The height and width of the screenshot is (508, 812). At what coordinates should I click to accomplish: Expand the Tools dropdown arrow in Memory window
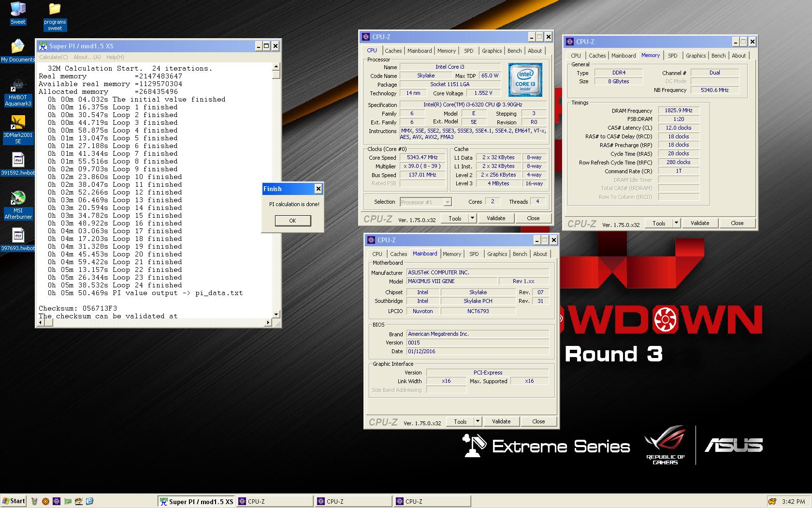677,223
